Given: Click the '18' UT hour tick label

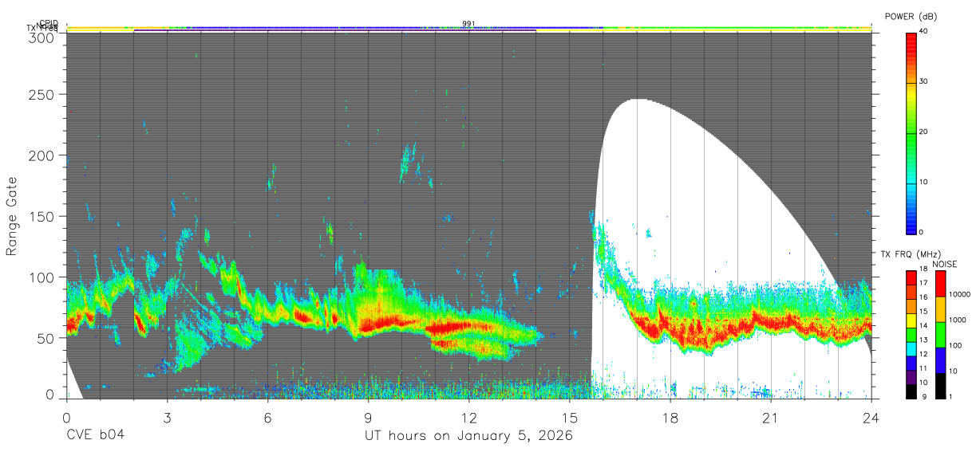Looking at the screenshot, I should (x=670, y=418).
